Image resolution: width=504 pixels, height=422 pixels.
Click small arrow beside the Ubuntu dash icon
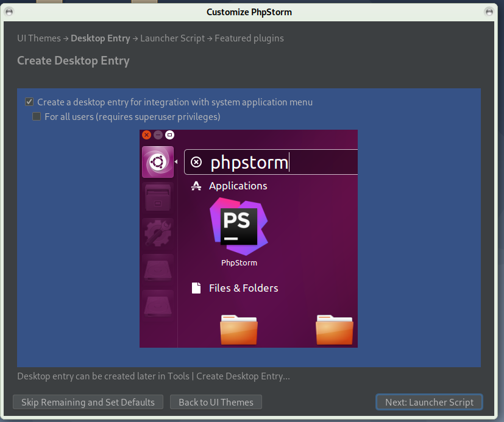coord(176,162)
